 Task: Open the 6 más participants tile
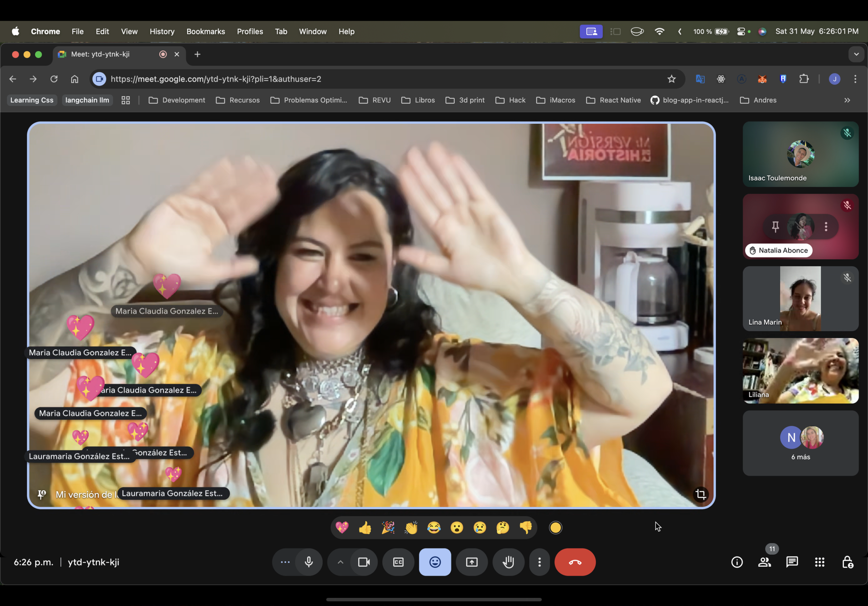[x=800, y=443]
